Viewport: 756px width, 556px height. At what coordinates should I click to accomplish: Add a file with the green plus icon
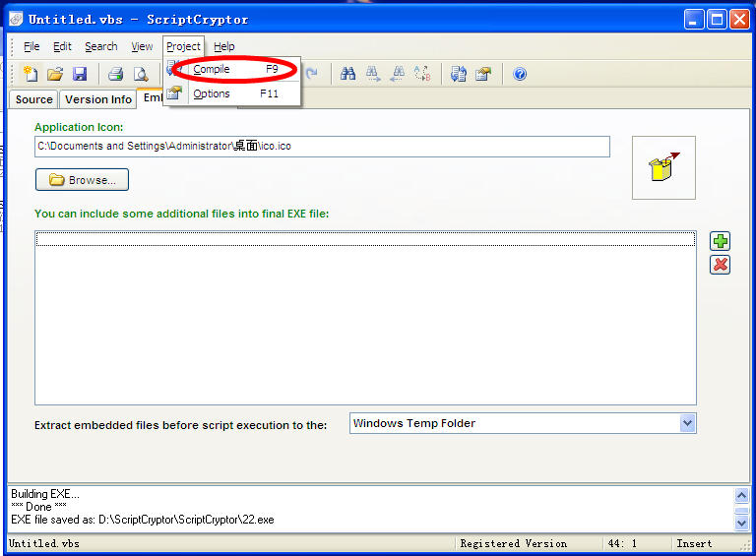point(720,241)
